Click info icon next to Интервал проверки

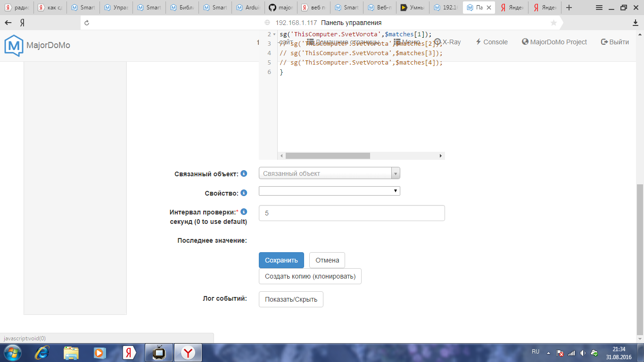tap(244, 212)
